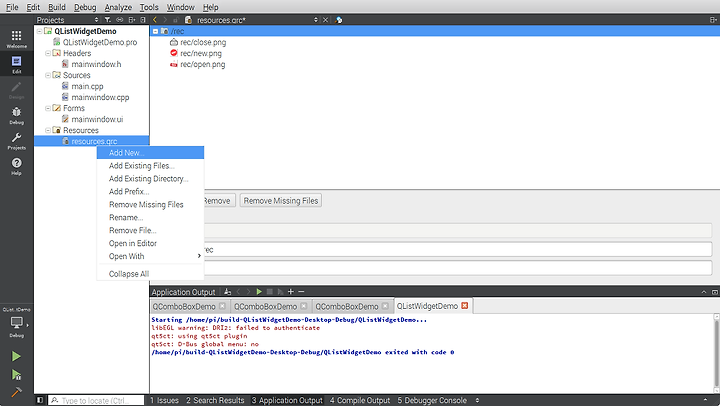
Task: Open the Projects view selector dropdown
Action: tap(96, 20)
